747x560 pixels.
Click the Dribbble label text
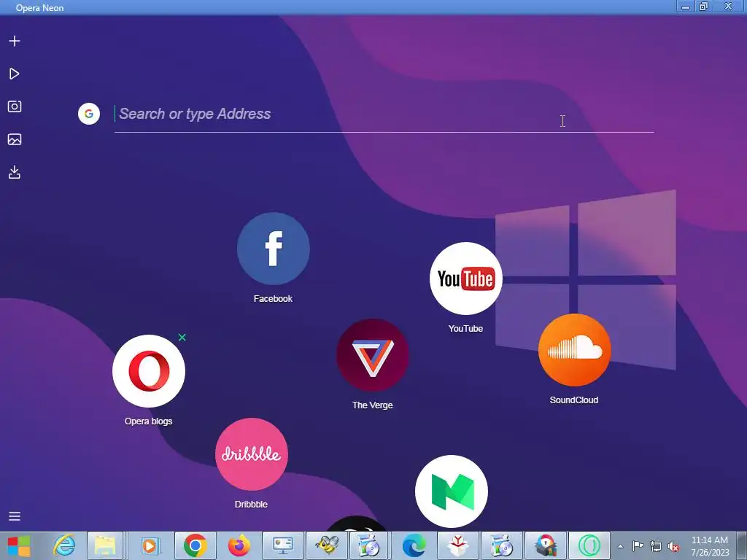pyautogui.click(x=251, y=505)
